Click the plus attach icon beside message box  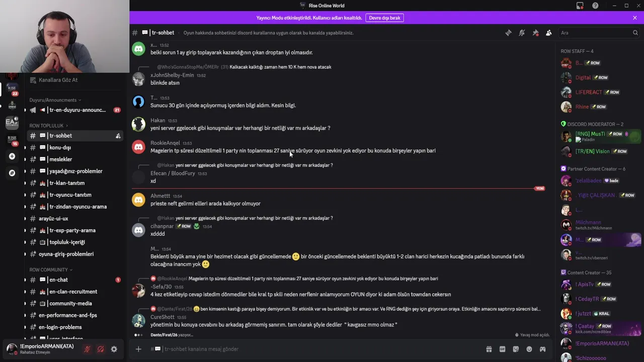[138, 349]
